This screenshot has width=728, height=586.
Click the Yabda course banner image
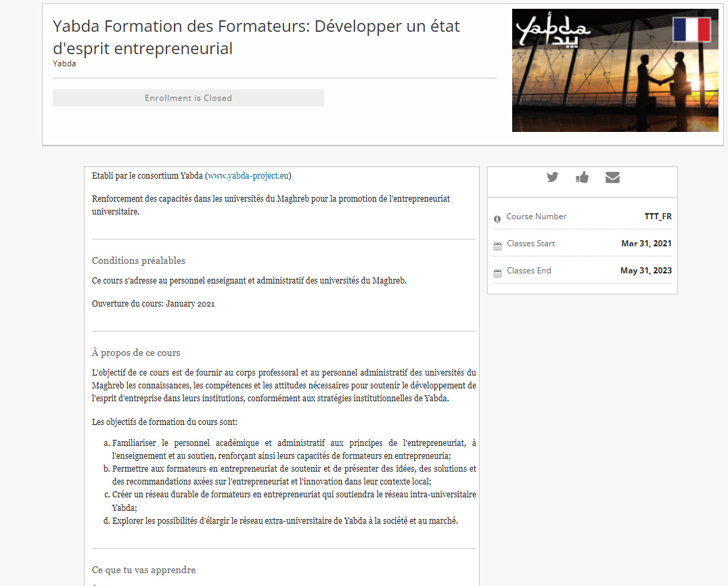pos(615,70)
